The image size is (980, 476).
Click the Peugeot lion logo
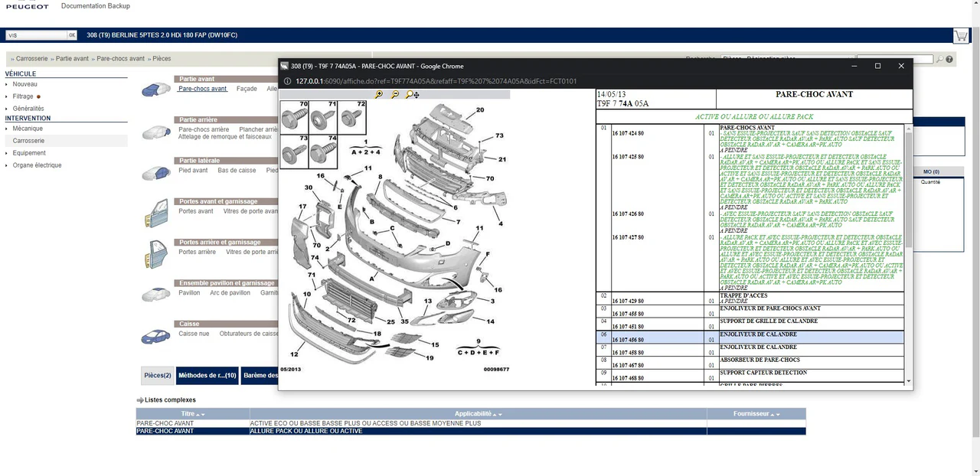[27, 6]
